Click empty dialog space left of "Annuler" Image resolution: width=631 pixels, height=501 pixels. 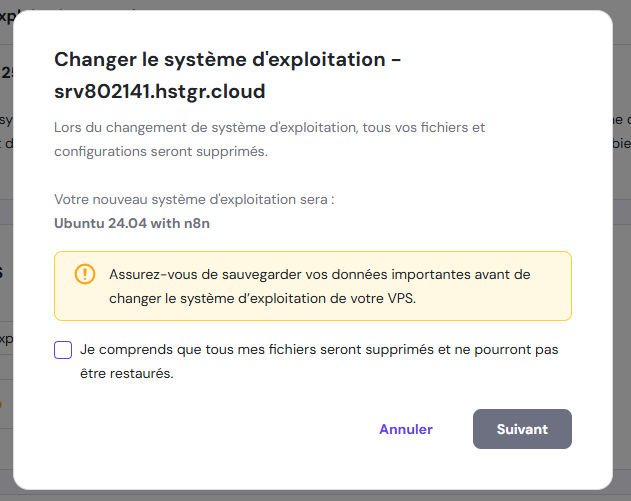click(x=200, y=429)
